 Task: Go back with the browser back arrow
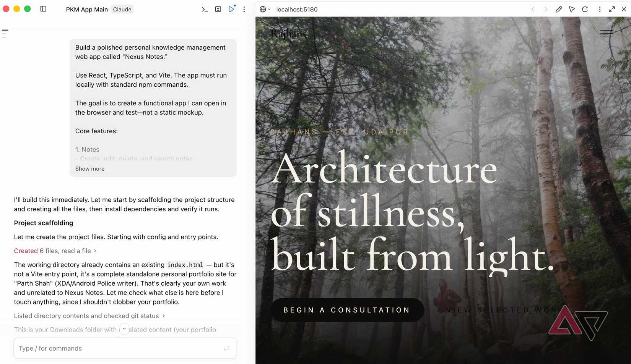[533, 9]
